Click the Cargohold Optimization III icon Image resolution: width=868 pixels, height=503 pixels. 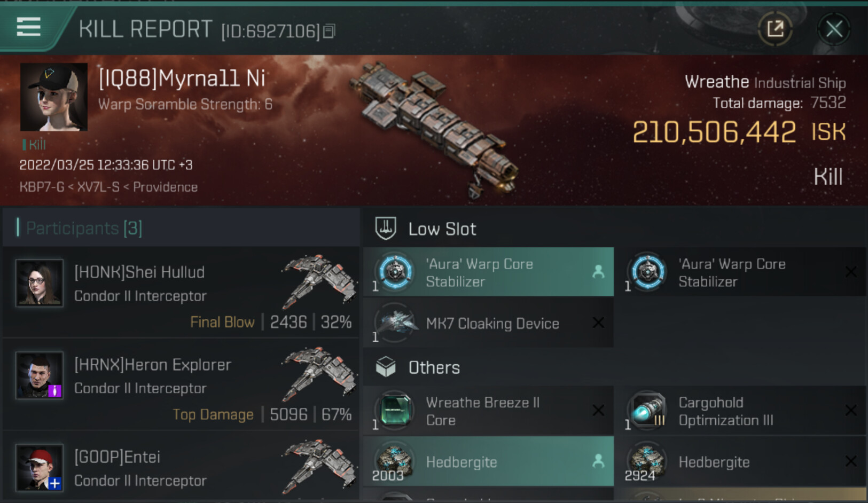point(647,411)
